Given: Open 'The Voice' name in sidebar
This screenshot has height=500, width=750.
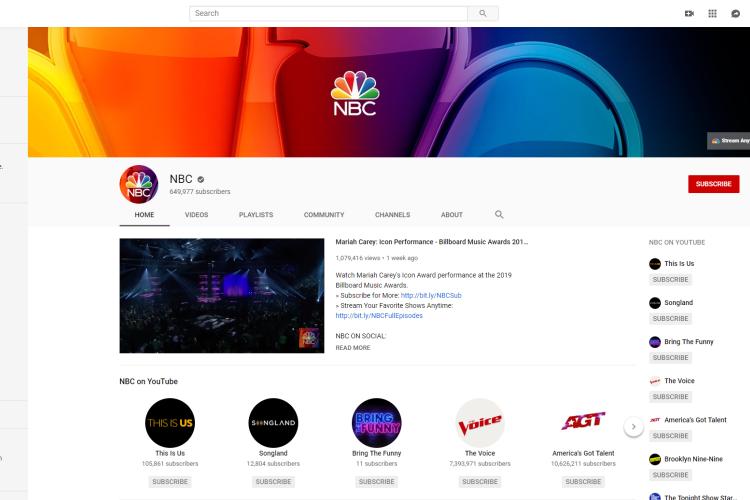Looking at the screenshot, I should pyautogui.click(x=679, y=381).
